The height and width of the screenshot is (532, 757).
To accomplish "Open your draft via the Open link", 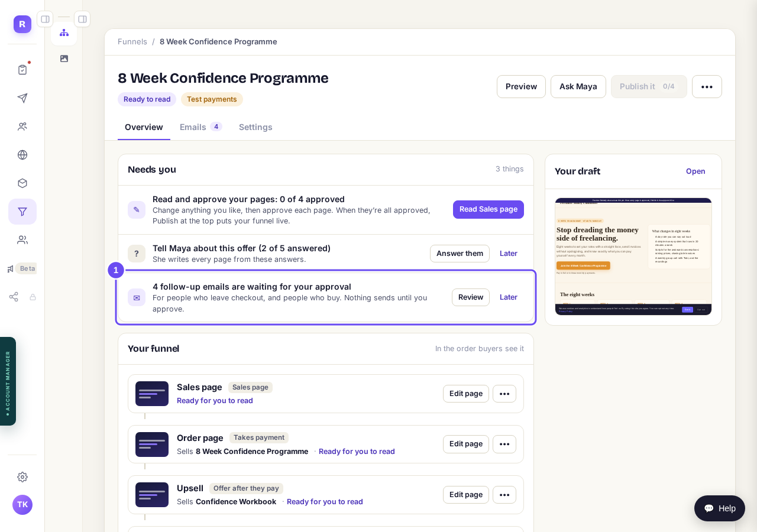I will pyautogui.click(x=695, y=171).
